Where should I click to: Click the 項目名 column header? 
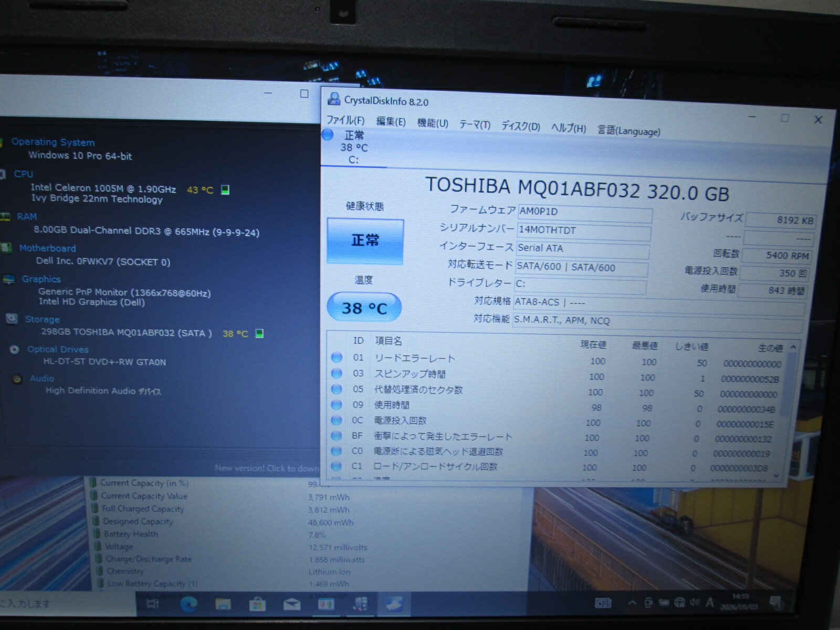pyautogui.click(x=388, y=341)
